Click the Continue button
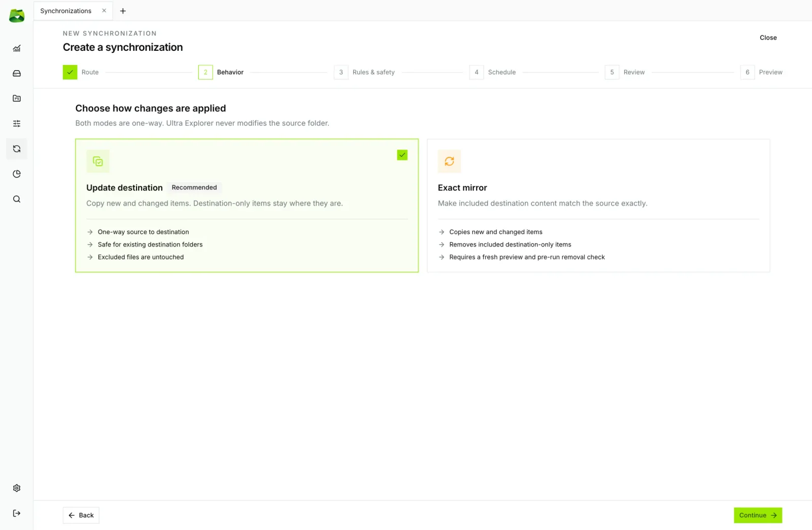This screenshot has height=530, width=812. coord(758,515)
